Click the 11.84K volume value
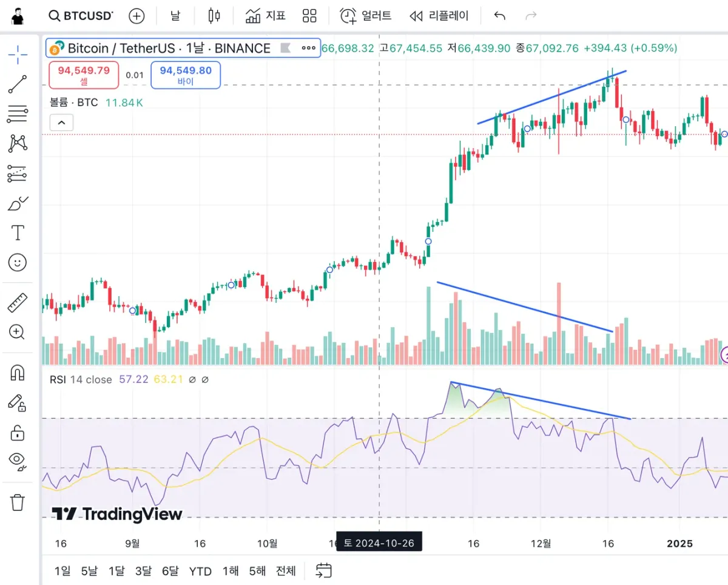 [x=124, y=103]
